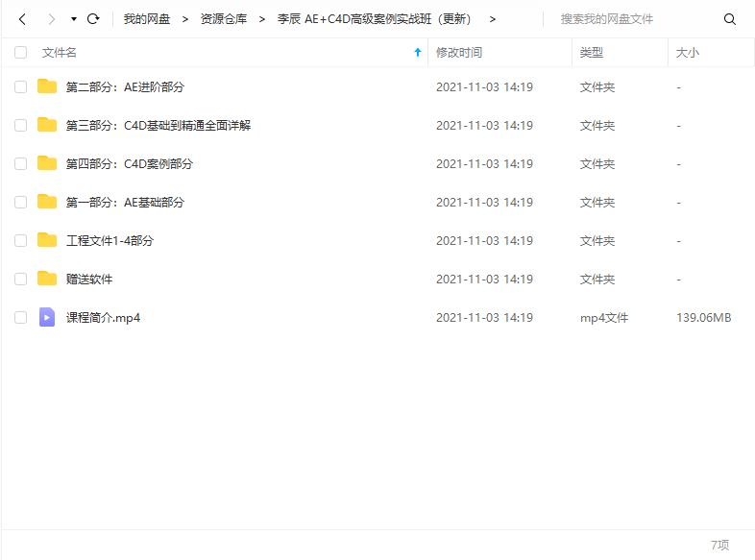This screenshot has width=755, height=560.
Task: Click the mp4文件 type cell
Action: coord(604,318)
